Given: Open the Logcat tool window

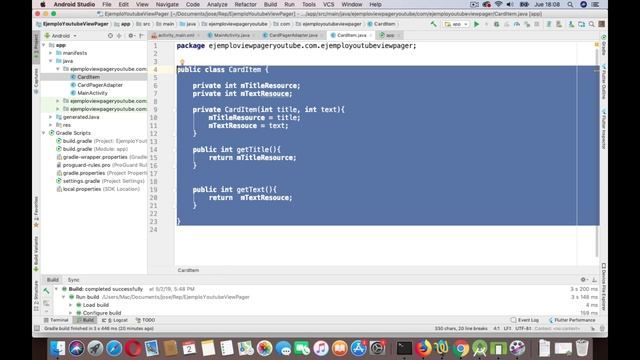Looking at the screenshot, I should click(x=115, y=320).
